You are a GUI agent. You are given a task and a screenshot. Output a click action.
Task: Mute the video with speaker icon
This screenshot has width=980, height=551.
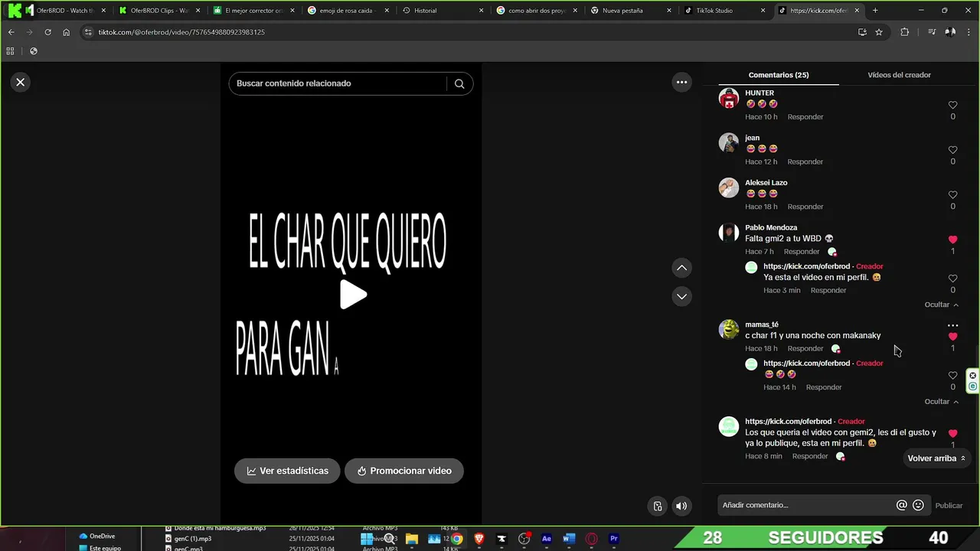click(x=681, y=506)
